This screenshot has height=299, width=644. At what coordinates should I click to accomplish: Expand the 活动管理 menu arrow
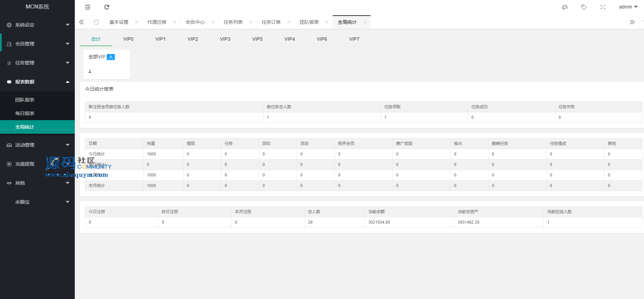tap(68, 145)
